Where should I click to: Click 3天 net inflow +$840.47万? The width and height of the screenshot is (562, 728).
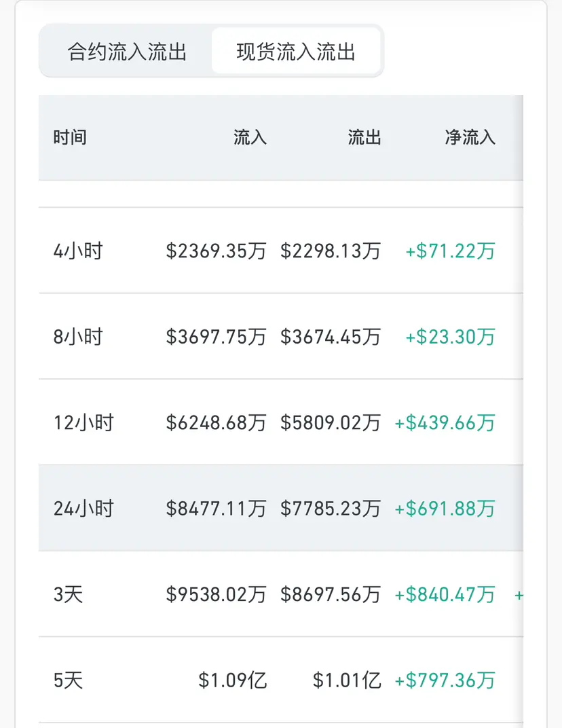[x=445, y=594]
